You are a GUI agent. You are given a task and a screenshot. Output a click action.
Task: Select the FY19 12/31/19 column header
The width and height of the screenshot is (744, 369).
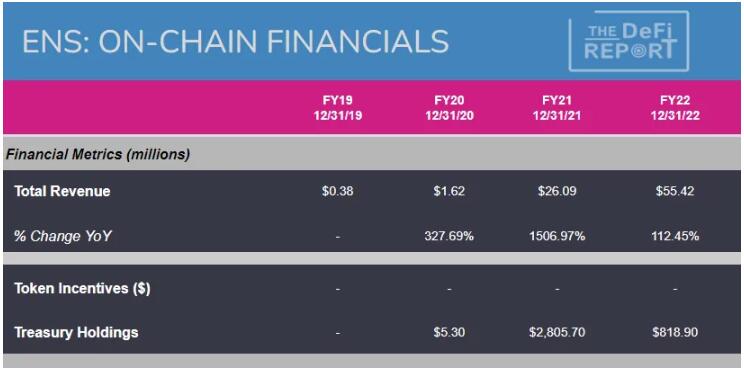(x=337, y=108)
